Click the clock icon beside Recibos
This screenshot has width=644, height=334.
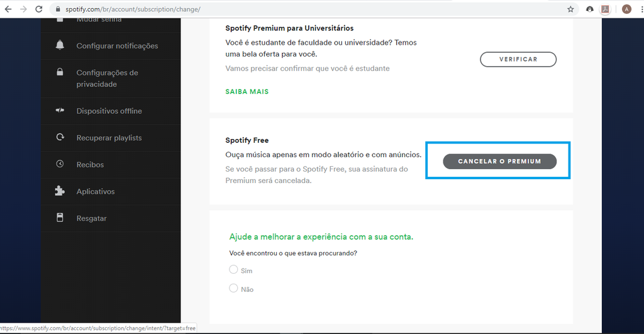pyautogui.click(x=60, y=164)
